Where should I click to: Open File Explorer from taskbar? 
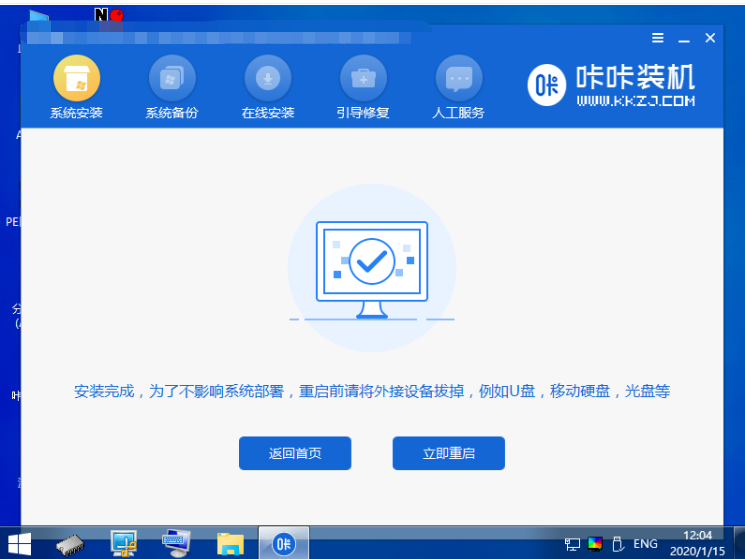coord(231,543)
